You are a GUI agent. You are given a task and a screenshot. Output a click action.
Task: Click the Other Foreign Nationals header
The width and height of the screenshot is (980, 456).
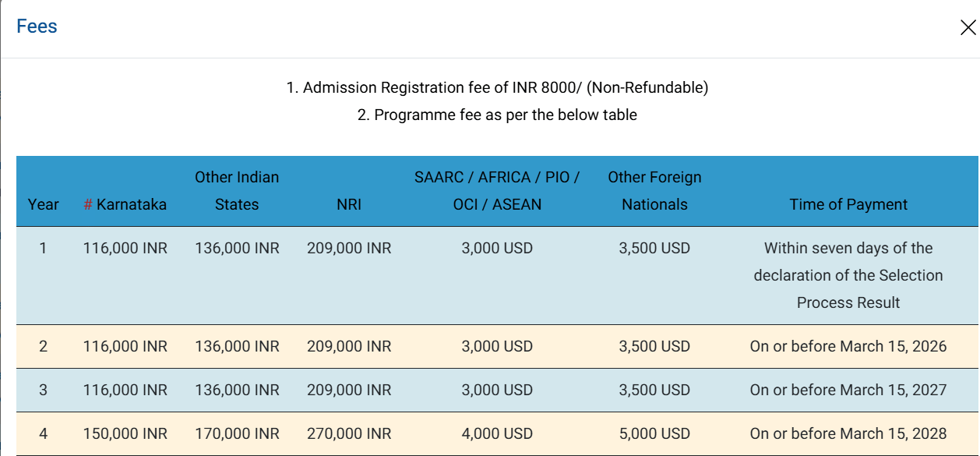(x=654, y=191)
